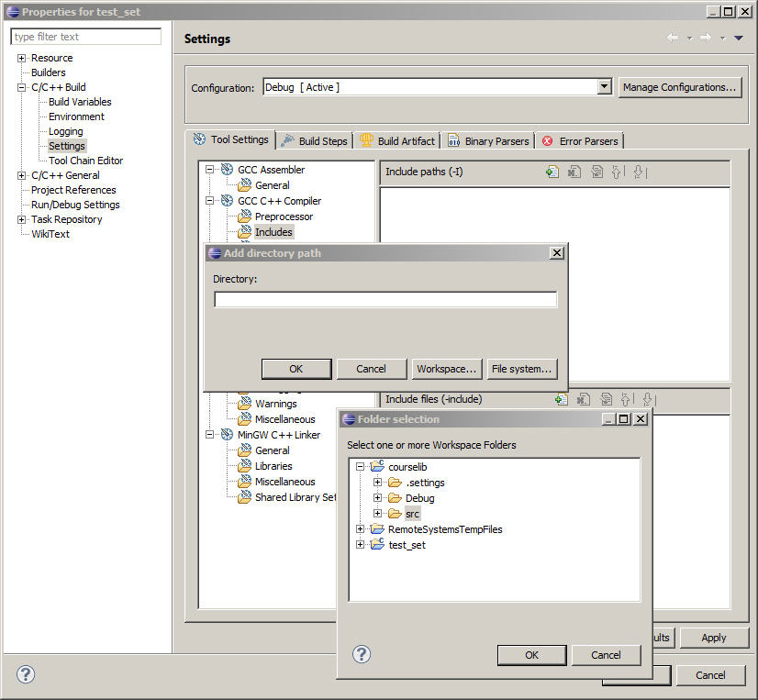Add a new include file entry
Image resolution: width=758 pixels, height=700 pixels.
click(x=560, y=399)
